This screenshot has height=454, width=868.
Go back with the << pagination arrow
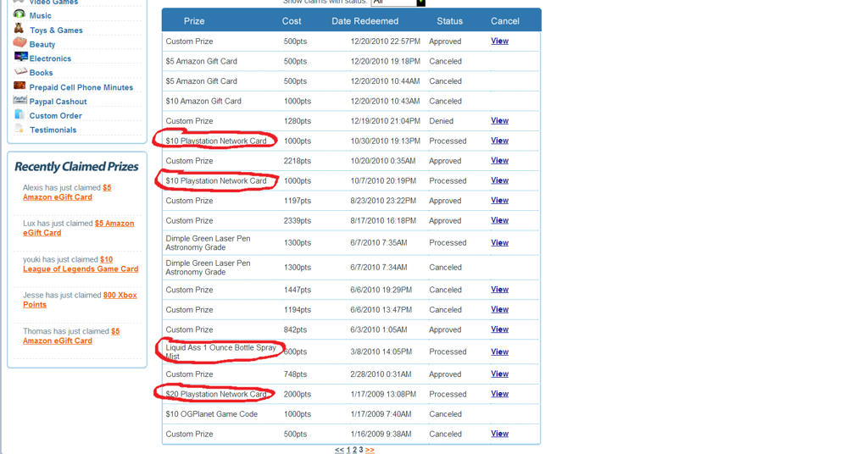339,450
